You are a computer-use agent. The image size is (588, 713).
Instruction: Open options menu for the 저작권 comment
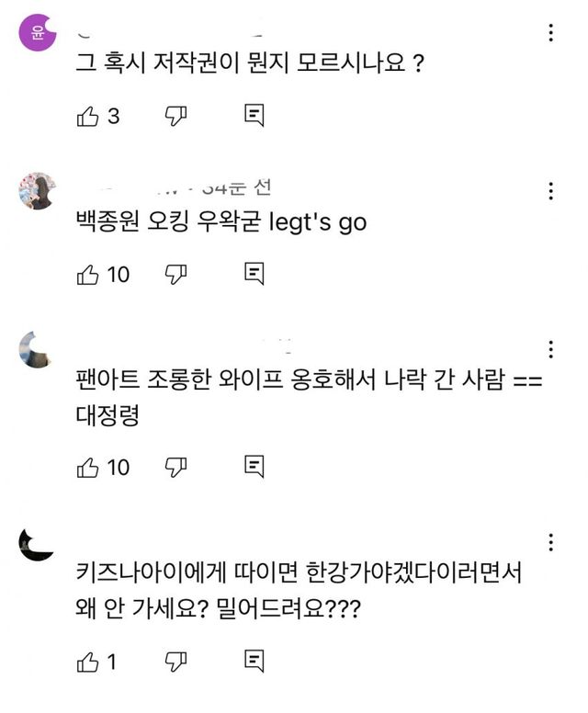(x=550, y=33)
